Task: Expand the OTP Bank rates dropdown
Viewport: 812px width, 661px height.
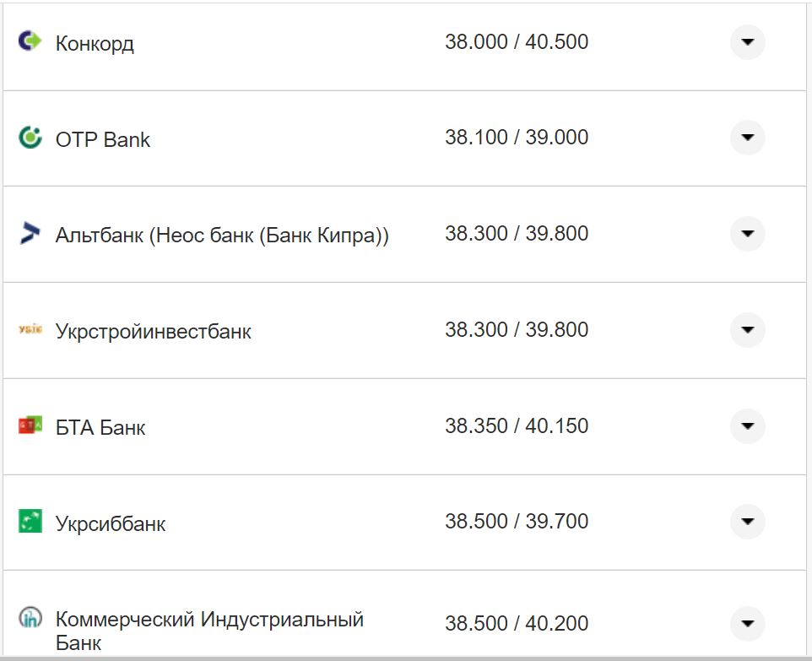Action: [x=747, y=137]
